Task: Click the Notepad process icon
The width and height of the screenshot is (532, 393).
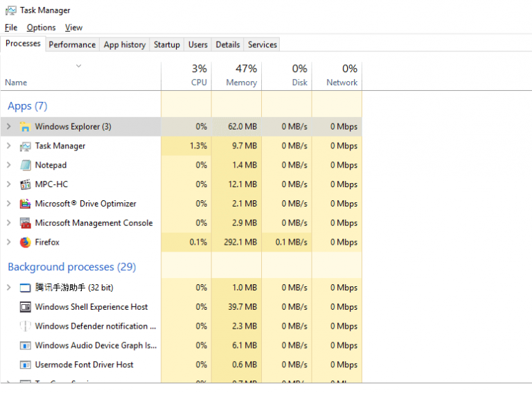Action: pyautogui.click(x=25, y=165)
